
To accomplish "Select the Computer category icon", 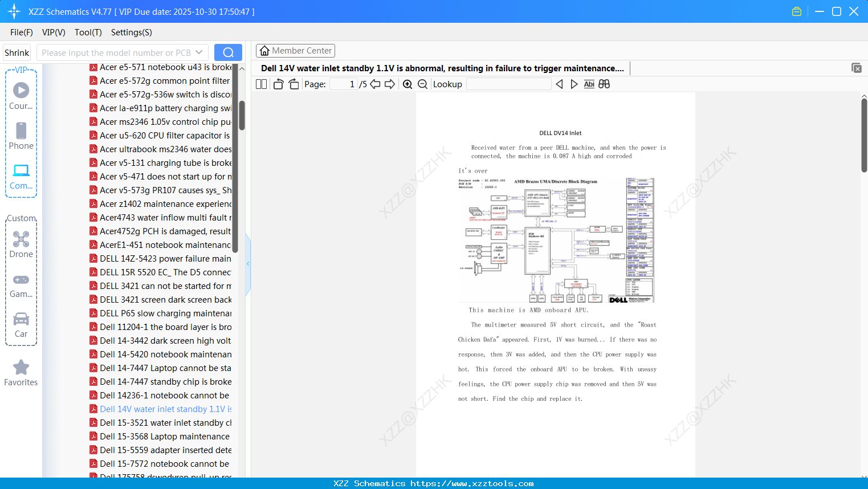I will point(21,176).
